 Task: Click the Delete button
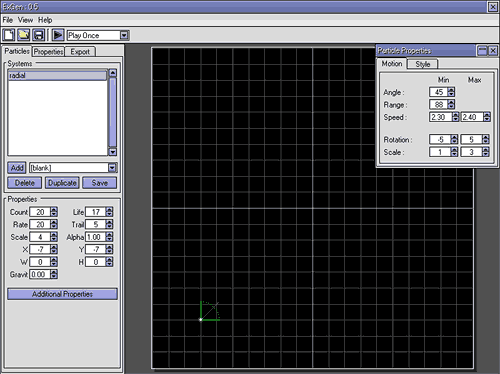tap(25, 183)
